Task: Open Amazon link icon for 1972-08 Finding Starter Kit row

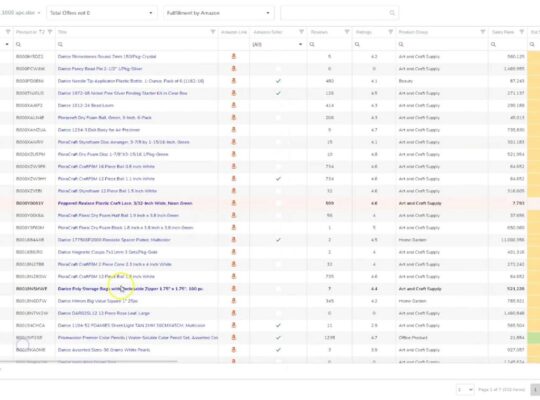Action: pyautogui.click(x=234, y=93)
